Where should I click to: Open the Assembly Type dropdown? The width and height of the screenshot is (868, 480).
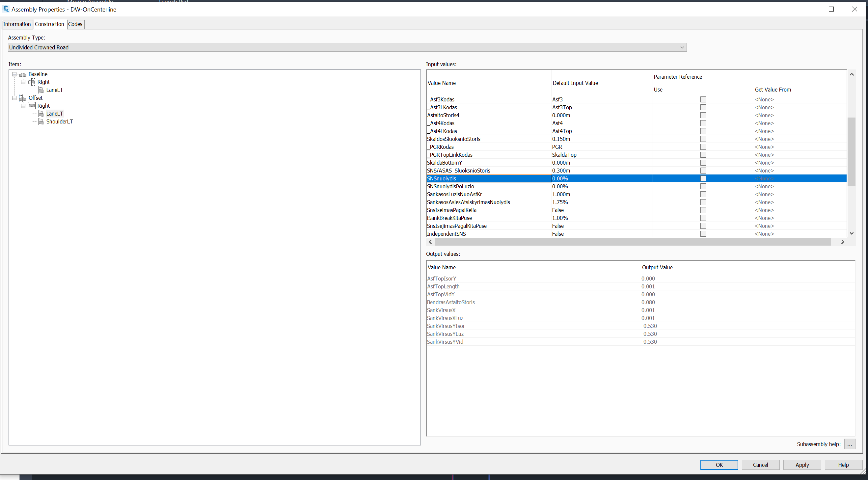pyautogui.click(x=682, y=47)
